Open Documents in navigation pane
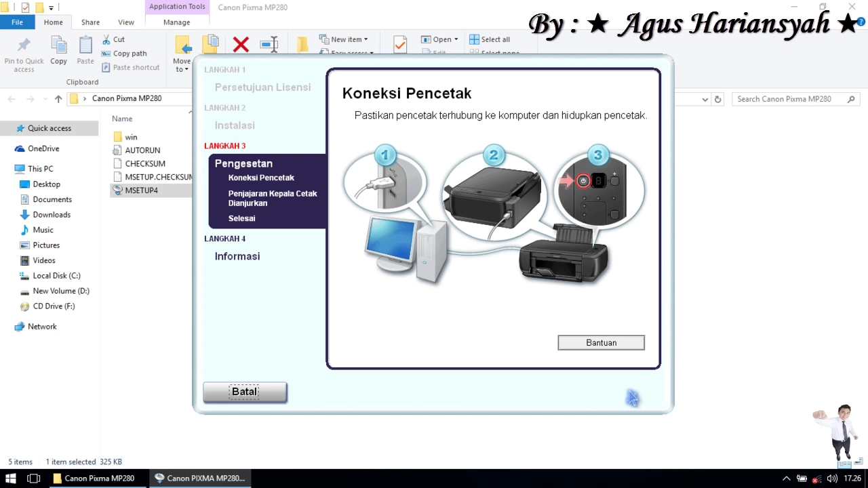Viewport: 868px width, 488px height. click(52, 199)
